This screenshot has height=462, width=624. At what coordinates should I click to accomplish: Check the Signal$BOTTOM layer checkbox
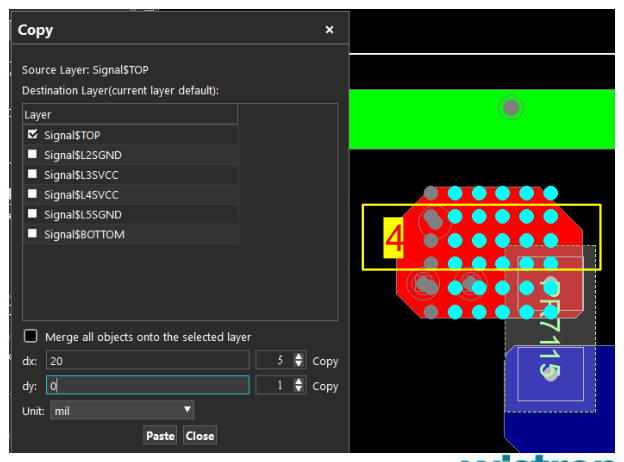click(33, 233)
